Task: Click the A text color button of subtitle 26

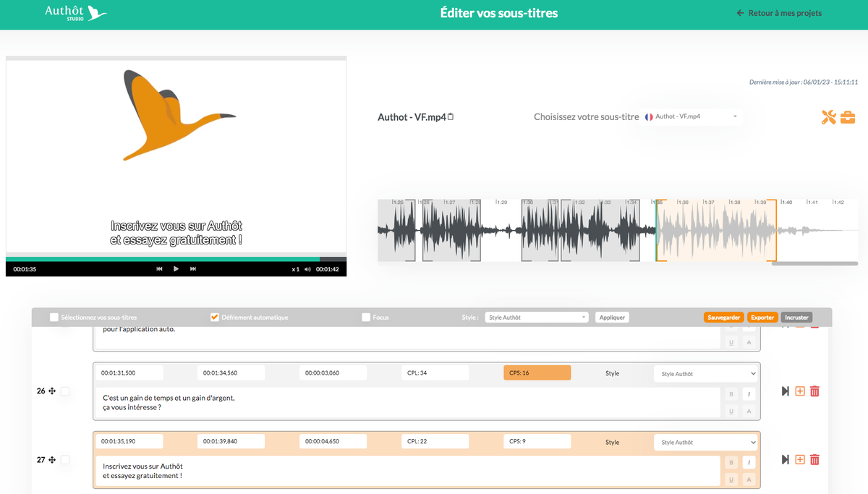Action: click(x=749, y=412)
